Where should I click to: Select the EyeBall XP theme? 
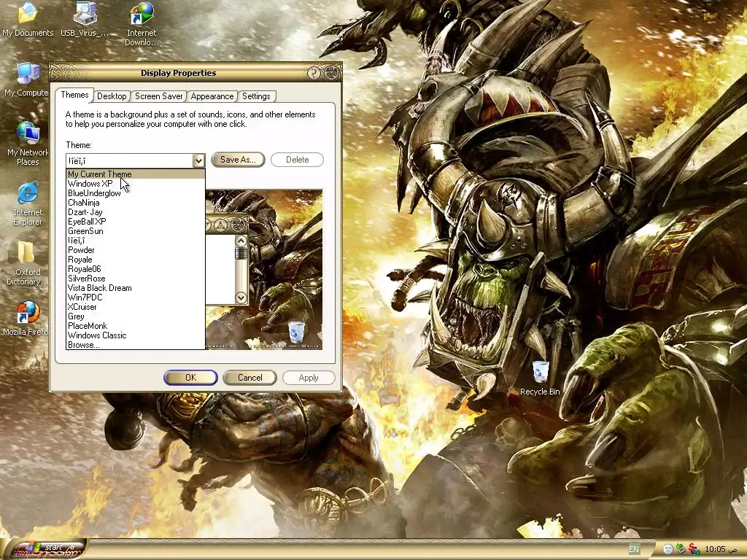(135, 222)
